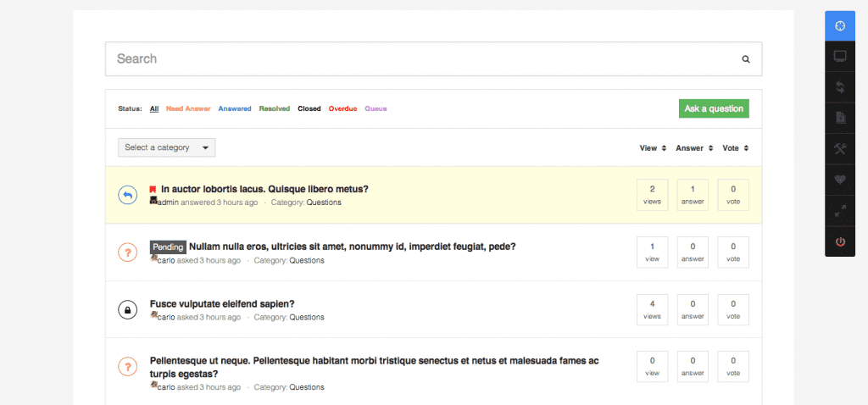Filter by Need Answer status
Image resolution: width=868 pixels, height=405 pixels.
click(x=188, y=108)
